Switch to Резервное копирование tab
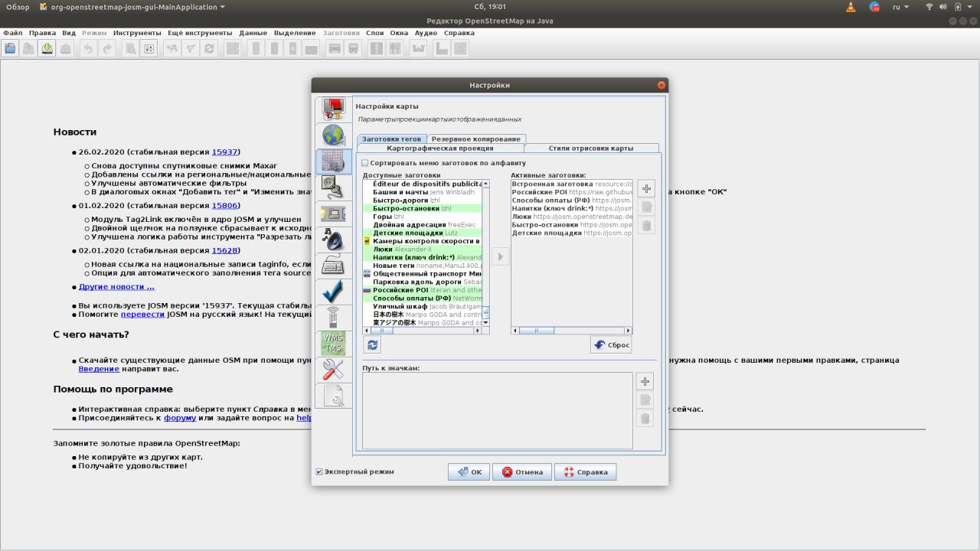Viewport: 980px width, 551px height. pyautogui.click(x=476, y=139)
